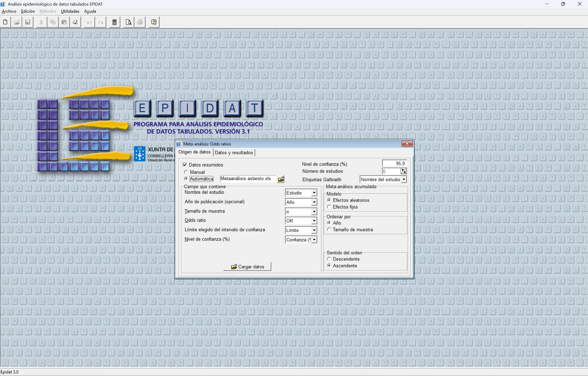The height and width of the screenshot is (376, 588).
Task: Click the calculator toolbar icon
Action: pyautogui.click(x=114, y=22)
